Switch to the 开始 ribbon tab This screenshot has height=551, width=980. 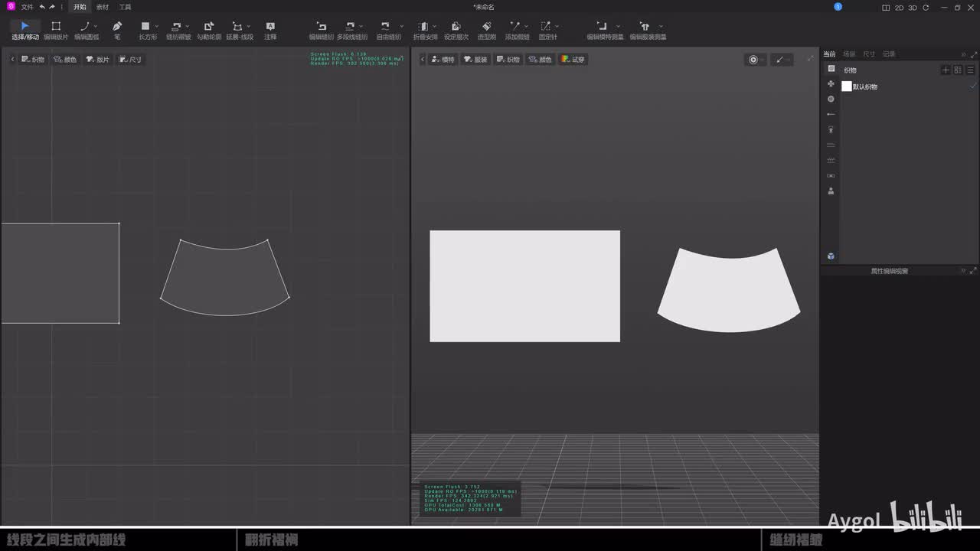[x=80, y=7]
